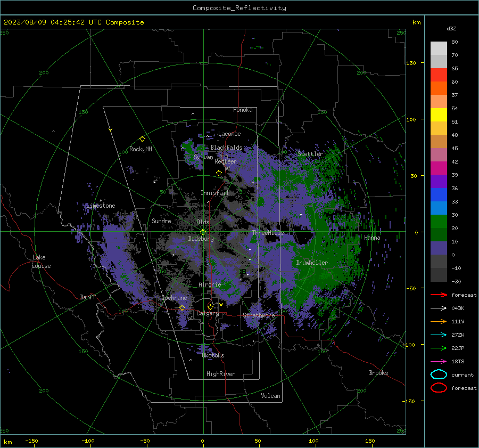Screen dimensions: 479x448
Task: Click the Airdrie city label
Action: pyautogui.click(x=210, y=284)
